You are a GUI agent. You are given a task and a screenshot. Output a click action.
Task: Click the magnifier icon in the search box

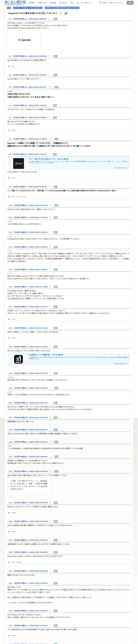click(101, 3)
